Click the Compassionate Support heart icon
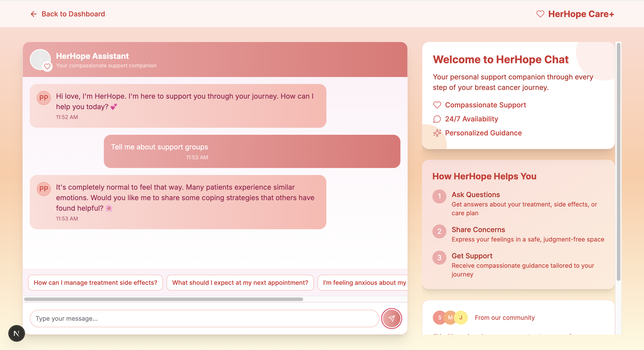The height and width of the screenshot is (350, 644). click(437, 105)
